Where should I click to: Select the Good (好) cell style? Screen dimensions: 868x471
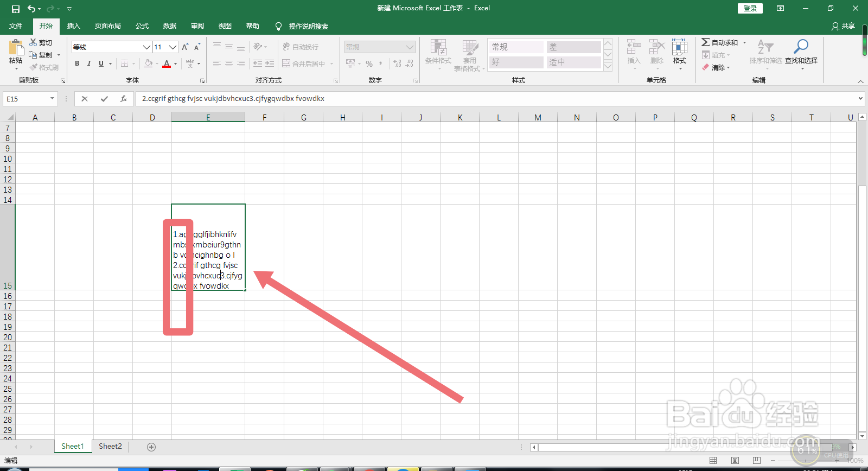(516, 62)
